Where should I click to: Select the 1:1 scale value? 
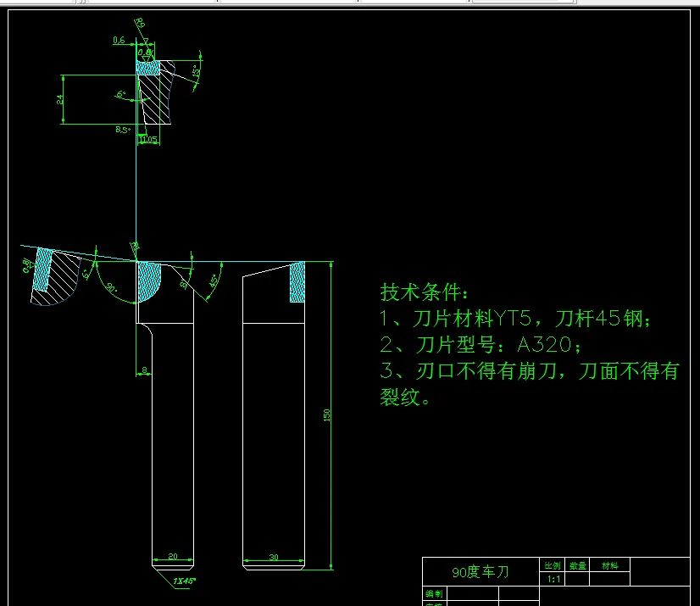point(556,580)
